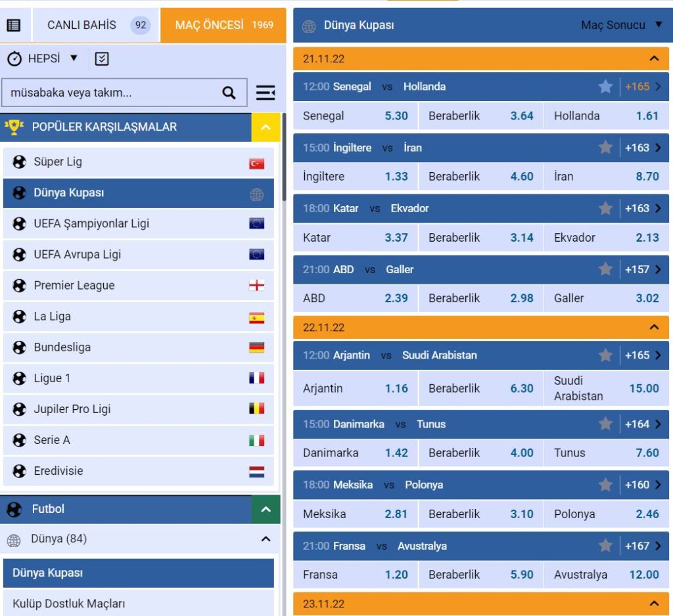
Task: Open the Maç Sonucu dropdown
Action: click(621, 25)
